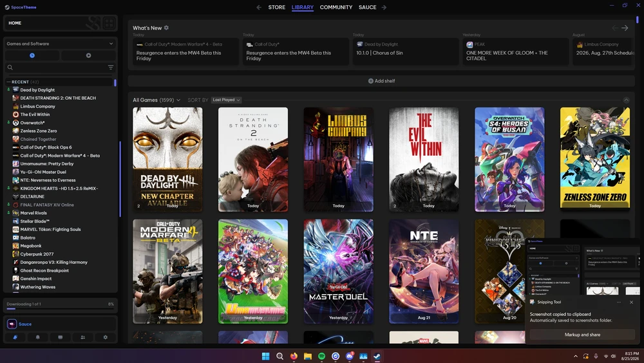644x363 pixels.
Task: Dismiss the Snipping Tool notification
Action: (x=631, y=302)
